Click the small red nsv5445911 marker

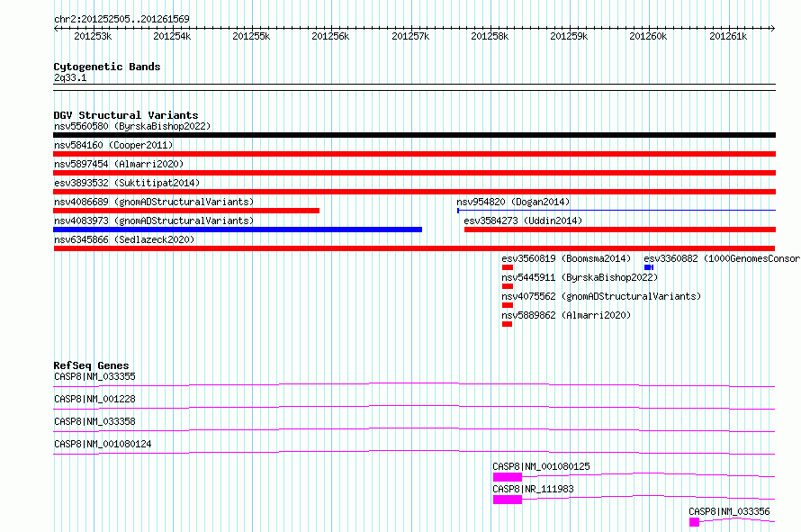tap(508, 286)
